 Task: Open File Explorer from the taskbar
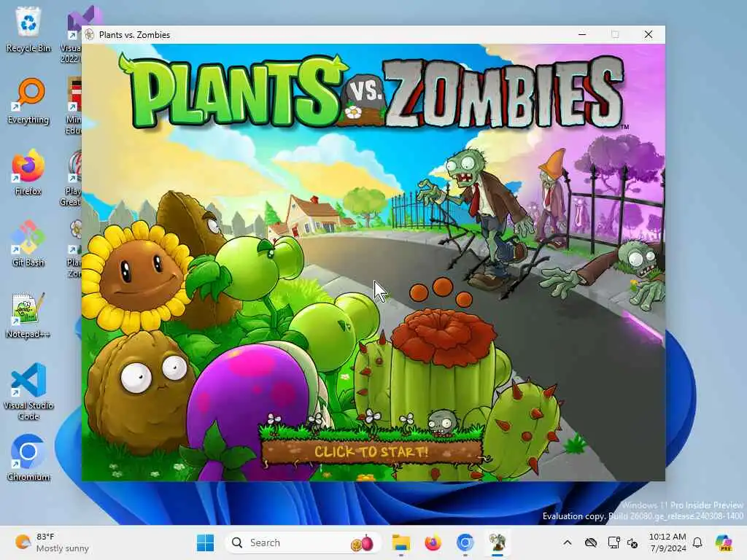pyautogui.click(x=400, y=542)
